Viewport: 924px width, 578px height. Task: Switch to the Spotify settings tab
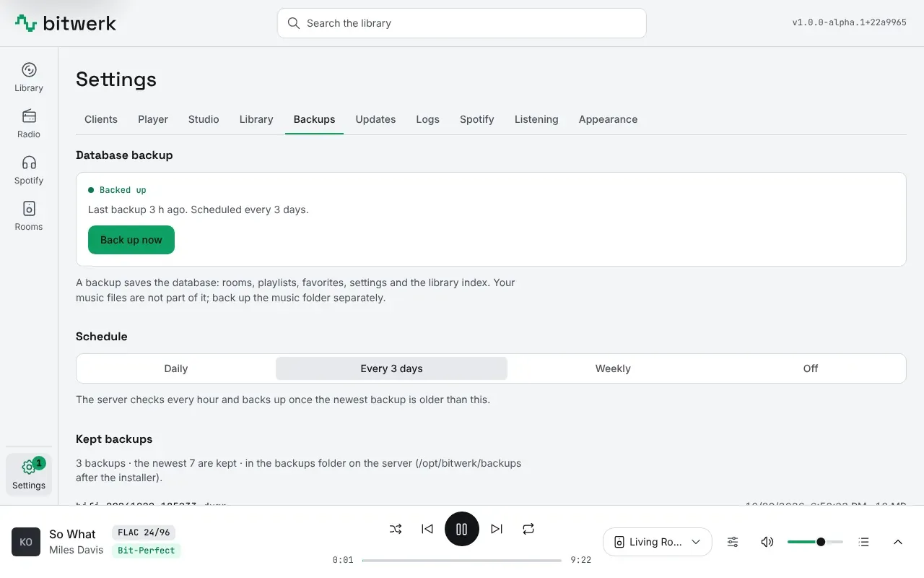(x=477, y=119)
